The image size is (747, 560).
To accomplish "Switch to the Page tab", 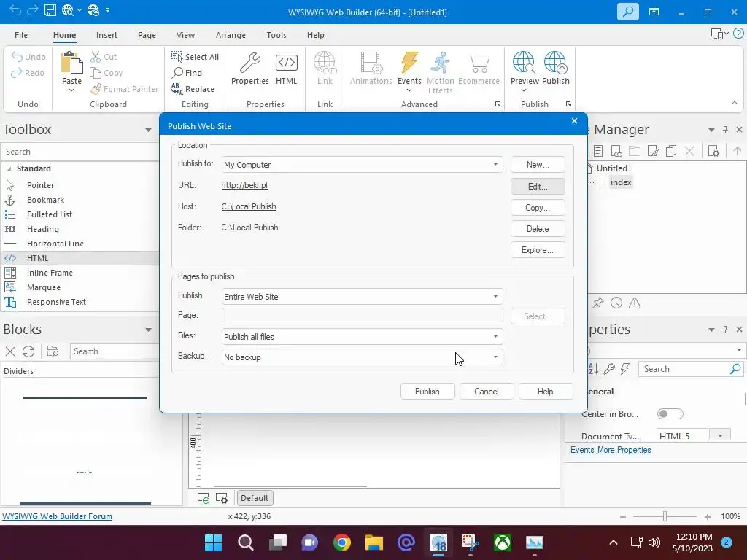I will coord(147,35).
